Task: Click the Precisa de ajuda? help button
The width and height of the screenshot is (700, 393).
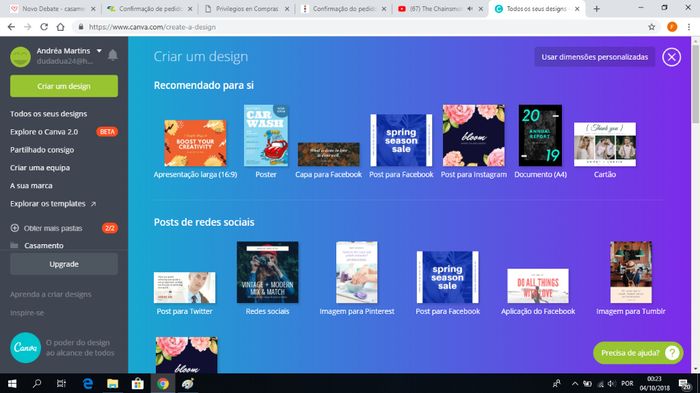Action: [638, 353]
